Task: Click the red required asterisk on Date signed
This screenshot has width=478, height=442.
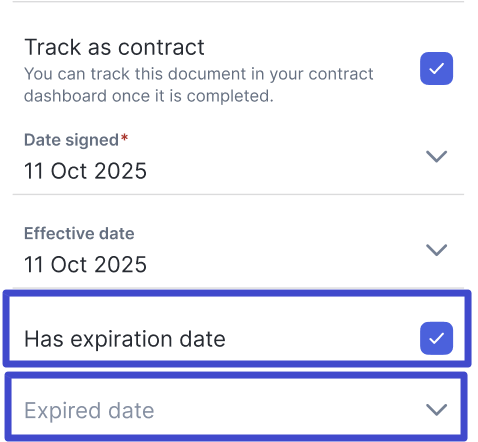Action: (x=124, y=138)
